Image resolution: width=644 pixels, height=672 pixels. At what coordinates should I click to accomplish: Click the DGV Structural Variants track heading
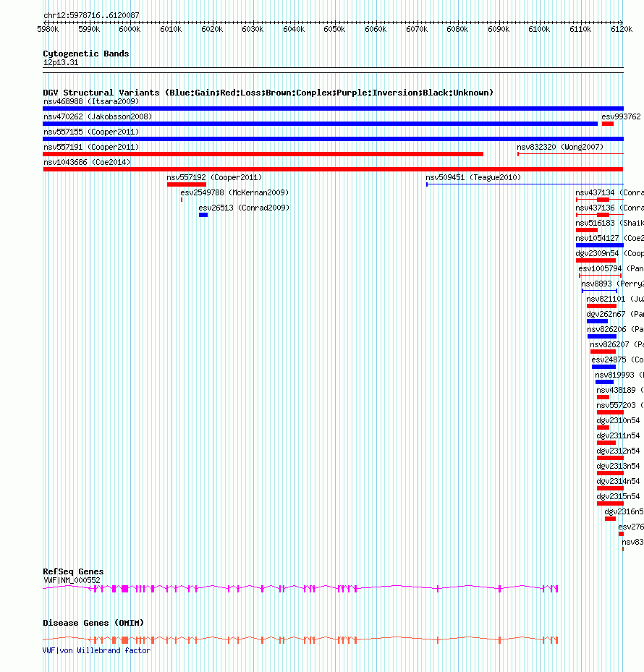click(268, 93)
